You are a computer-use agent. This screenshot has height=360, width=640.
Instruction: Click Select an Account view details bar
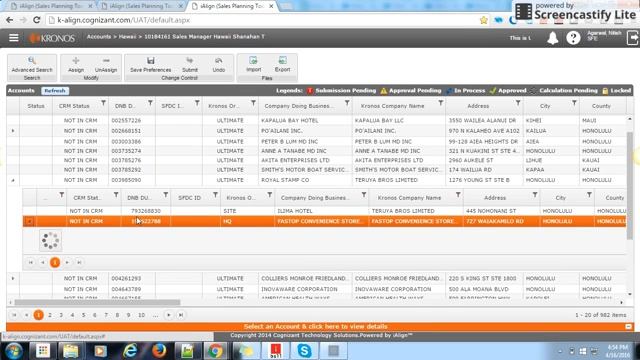(316, 327)
